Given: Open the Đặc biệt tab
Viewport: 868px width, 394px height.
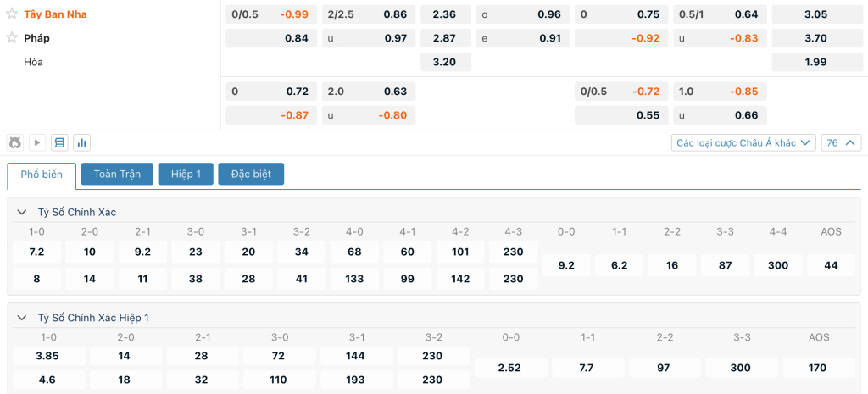Looking at the screenshot, I should pyautogui.click(x=251, y=174).
